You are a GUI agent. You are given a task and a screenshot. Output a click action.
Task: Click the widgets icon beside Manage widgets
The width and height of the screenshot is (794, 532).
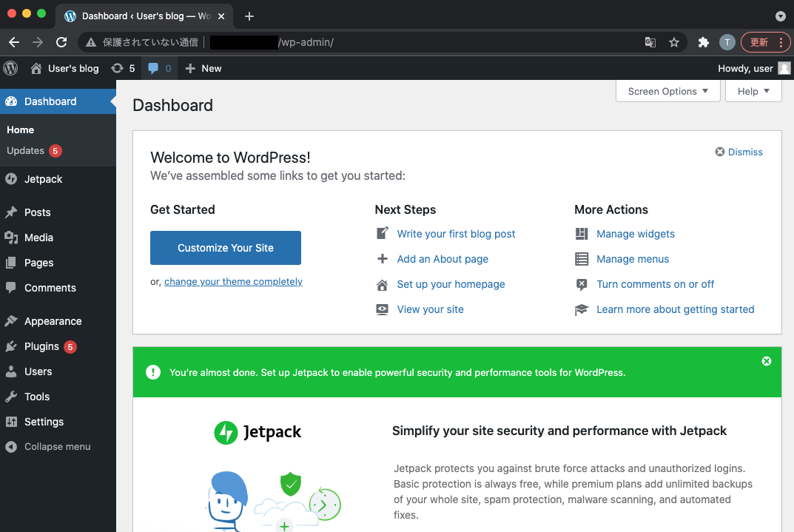[582, 233]
